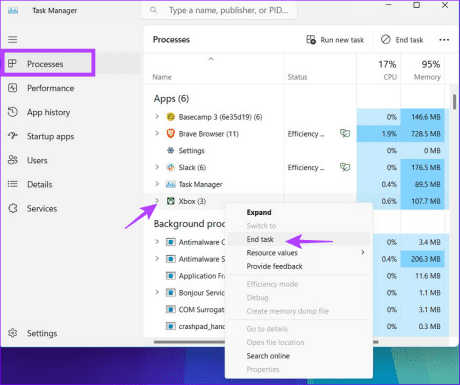460x385 pixels.
Task: Click the End task toolbar label
Action: [409, 40]
